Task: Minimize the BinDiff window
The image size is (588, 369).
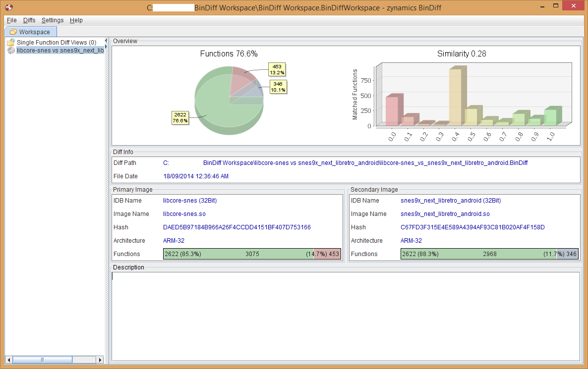Action: tap(542, 6)
